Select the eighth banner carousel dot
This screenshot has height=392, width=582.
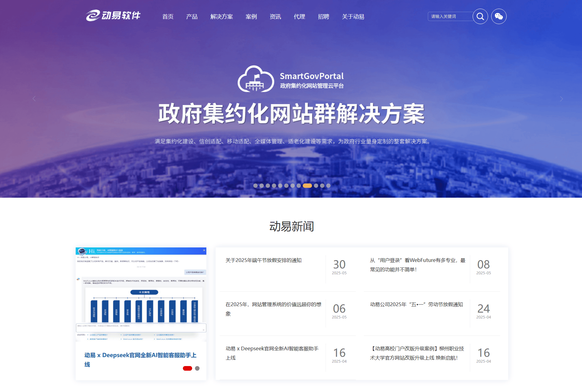click(299, 186)
